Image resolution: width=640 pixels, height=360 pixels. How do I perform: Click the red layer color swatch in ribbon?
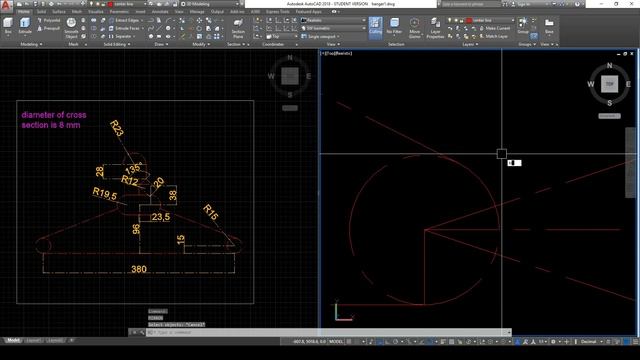[x=469, y=20]
